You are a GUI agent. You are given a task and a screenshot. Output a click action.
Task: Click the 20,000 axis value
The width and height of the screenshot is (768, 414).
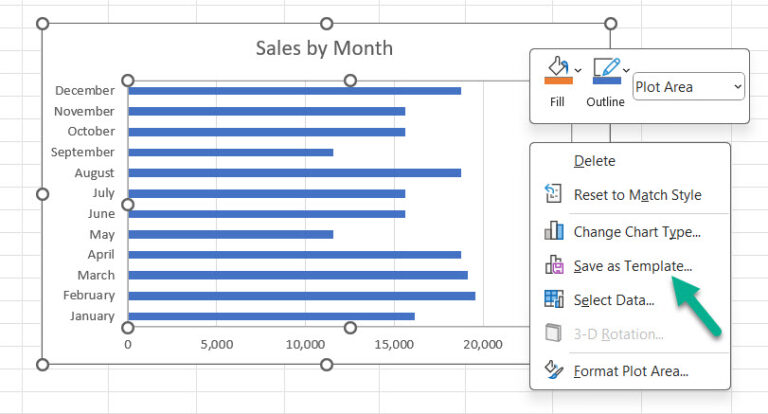point(483,344)
